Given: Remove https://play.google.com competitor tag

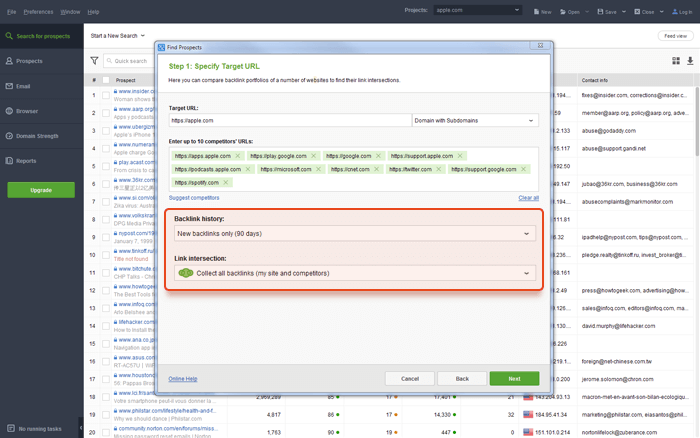Looking at the screenshot, I should 313,156.
